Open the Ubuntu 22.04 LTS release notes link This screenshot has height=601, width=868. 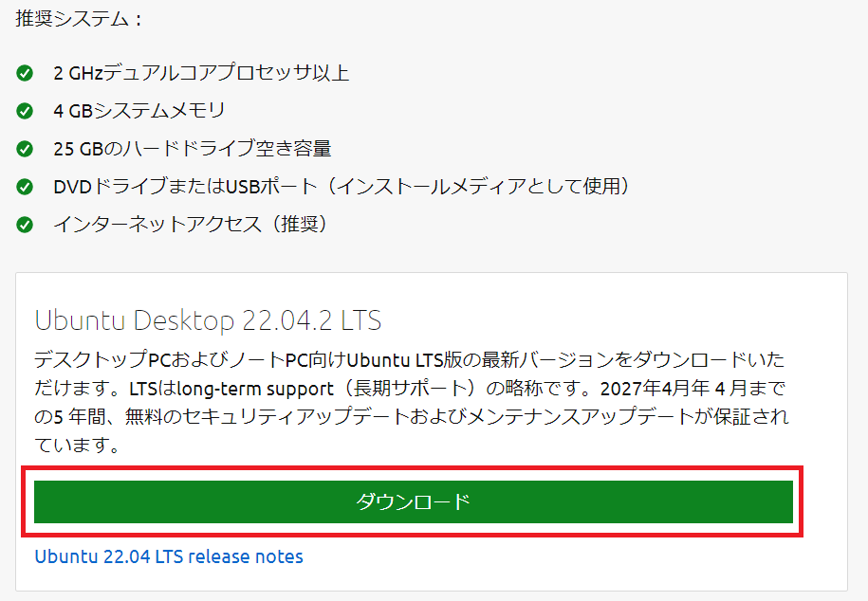click(169, 556)
